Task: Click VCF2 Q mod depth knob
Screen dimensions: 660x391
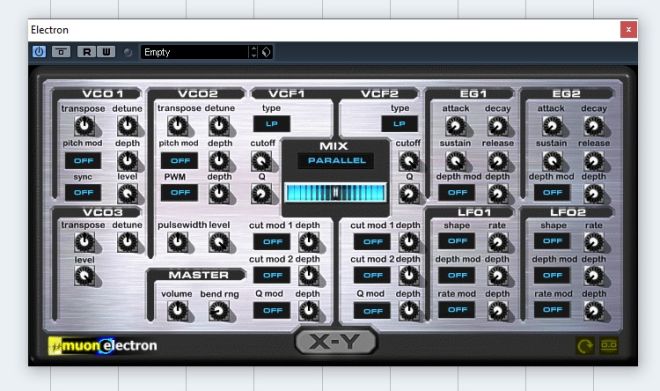Action: tap(409, 311)
